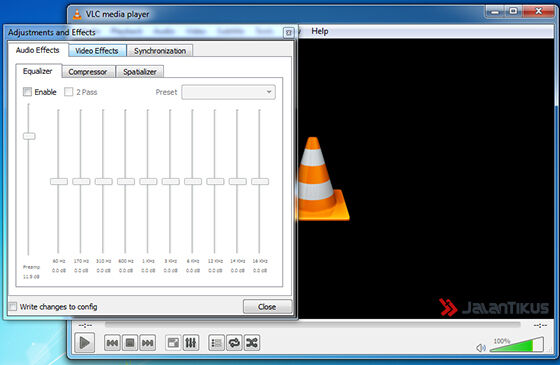Click the playback seek bar

tap(312, 325)
